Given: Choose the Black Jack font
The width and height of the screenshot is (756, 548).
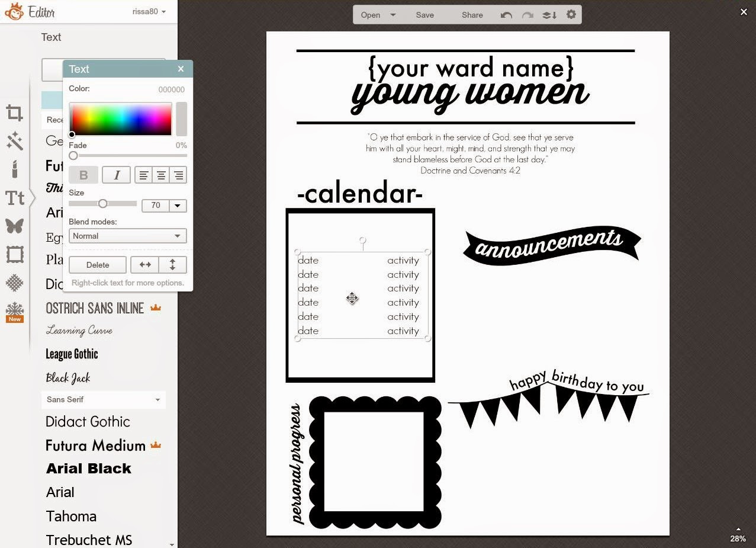Looking at the screenshot, I should coord(68,378).
